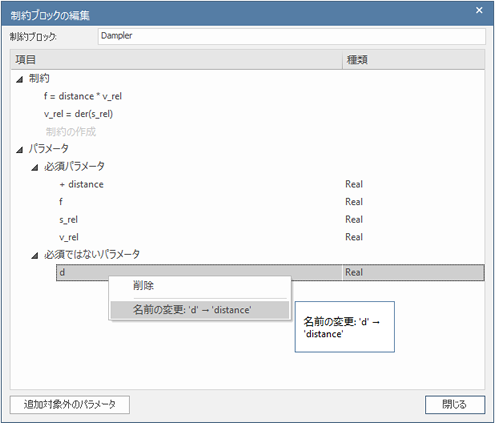Viewport: 495px width, 423px height.
Task: Collapse the 必須ではないパラメータ group
Action: pyautogui.click(x=35, y=256)
